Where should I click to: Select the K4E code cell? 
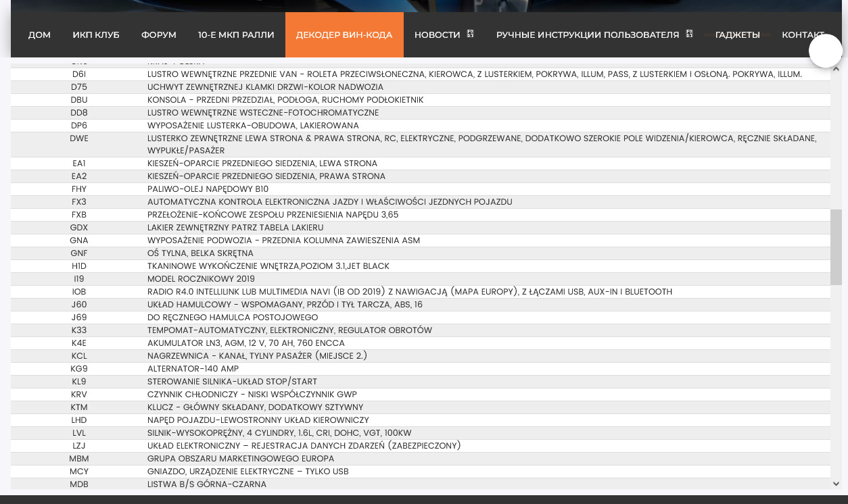pyautogui.click(x=79, y=343)
